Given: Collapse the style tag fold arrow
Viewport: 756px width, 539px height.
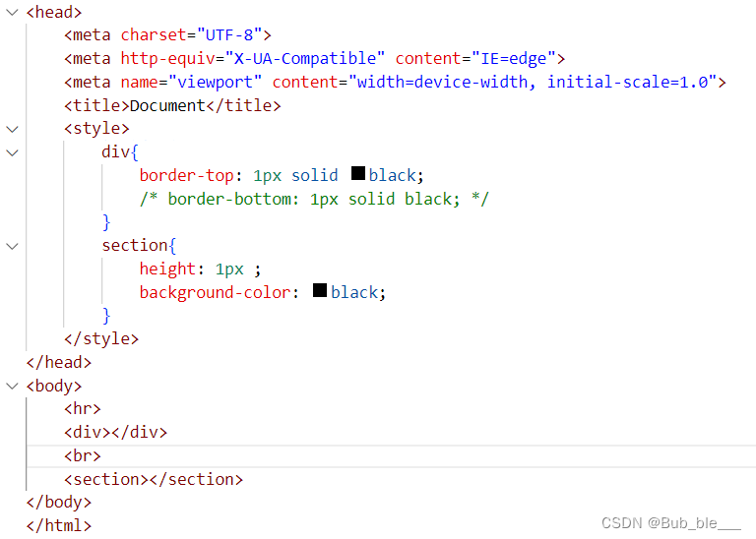Looking at the screenshot, I should pyautogui.click(x=12, y=129).
